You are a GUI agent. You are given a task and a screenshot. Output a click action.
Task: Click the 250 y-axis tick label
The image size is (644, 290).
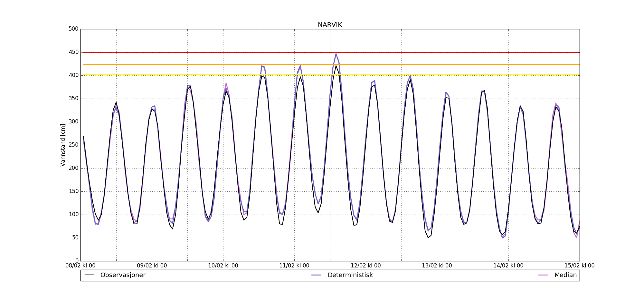click(73, 145)
